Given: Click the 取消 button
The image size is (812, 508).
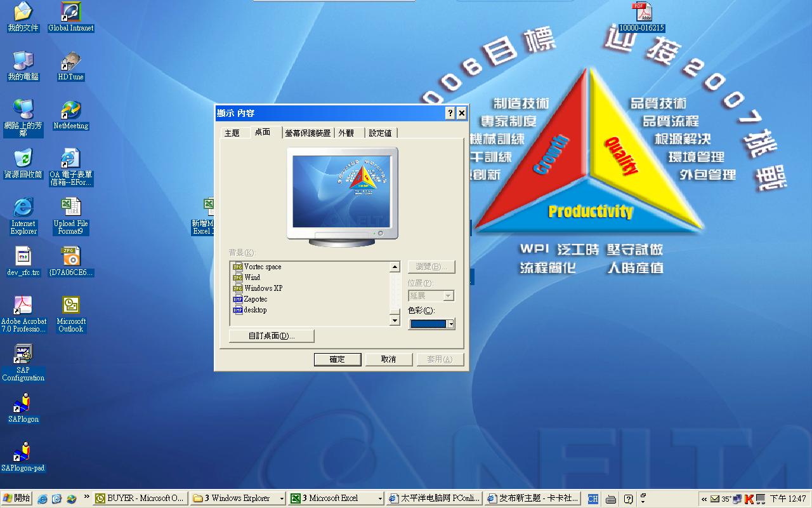Looking at the screenshot, I should point(389,359).
